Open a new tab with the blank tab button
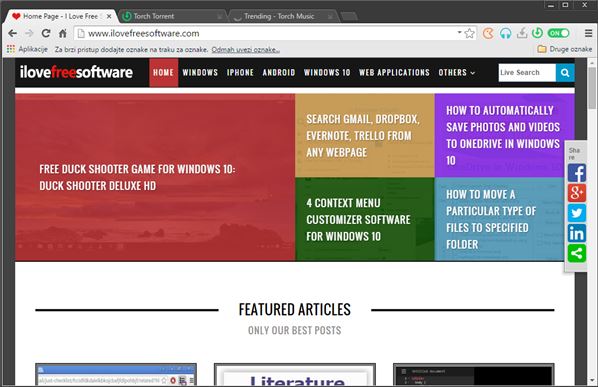Viewport: 598px width, 387px height. [x=349, y=16]
